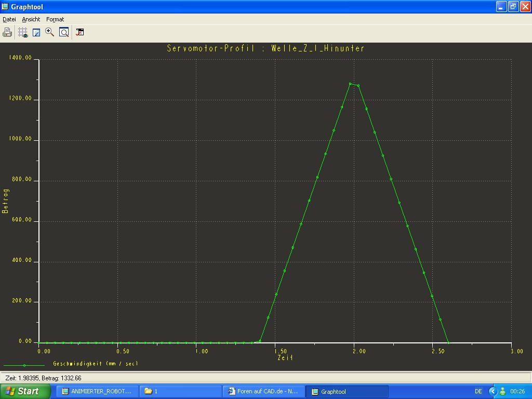This screenshot has width=532, height=399.
Task: Click the y-axis tick label 1400.00
Action: pos(20,58)
